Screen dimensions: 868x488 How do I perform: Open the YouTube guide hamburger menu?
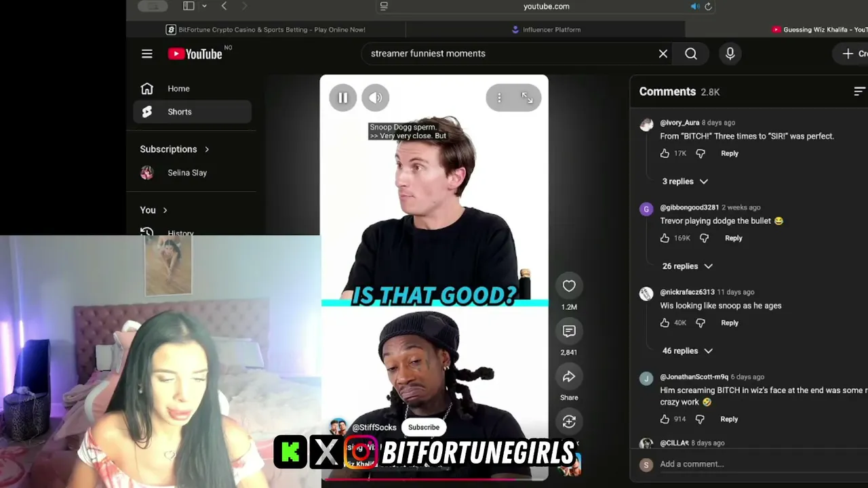tap(147, 54)
